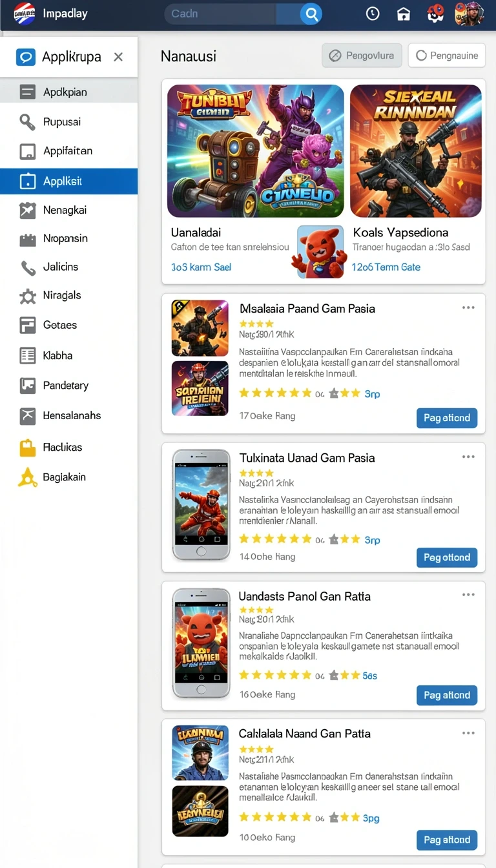The image size is (496, 868).
Task: Open more options for Uandasis Panol Gan Ratia
Action: [468, 595]
